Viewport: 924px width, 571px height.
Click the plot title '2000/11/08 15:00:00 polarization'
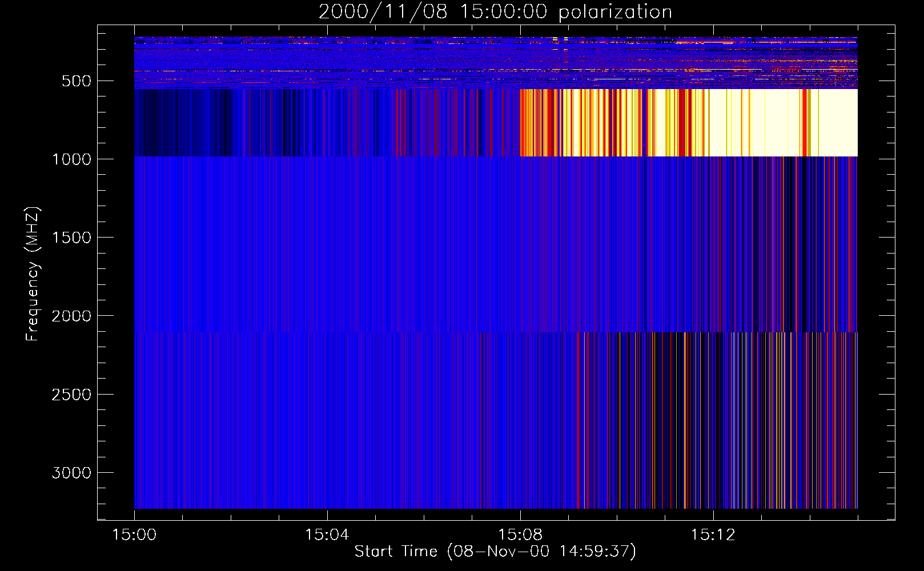click(x=495, y=12)
